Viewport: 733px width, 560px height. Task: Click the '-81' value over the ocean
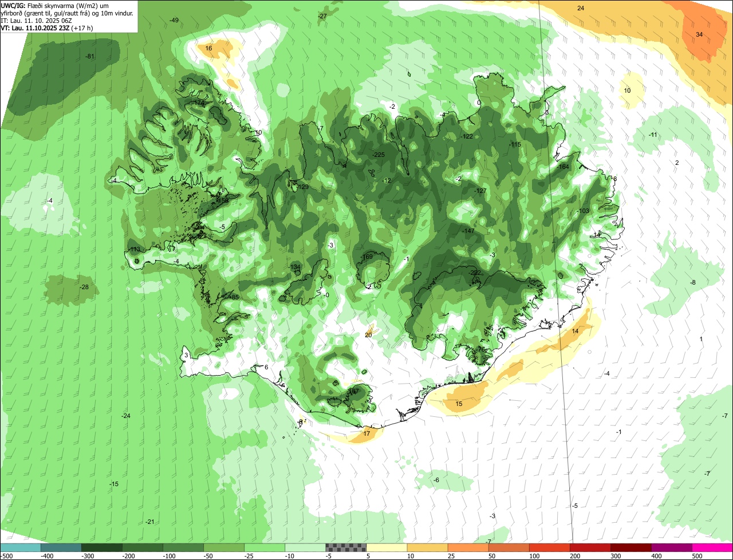coord(89,56)
